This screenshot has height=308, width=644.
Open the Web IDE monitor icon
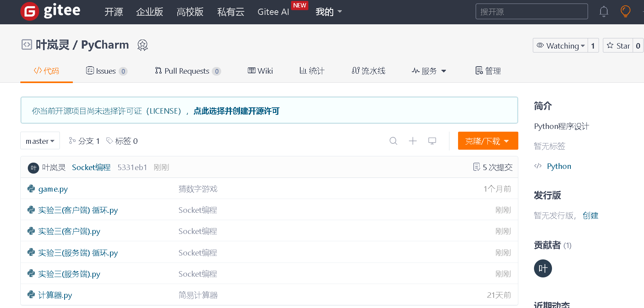[x=432, y=141]
